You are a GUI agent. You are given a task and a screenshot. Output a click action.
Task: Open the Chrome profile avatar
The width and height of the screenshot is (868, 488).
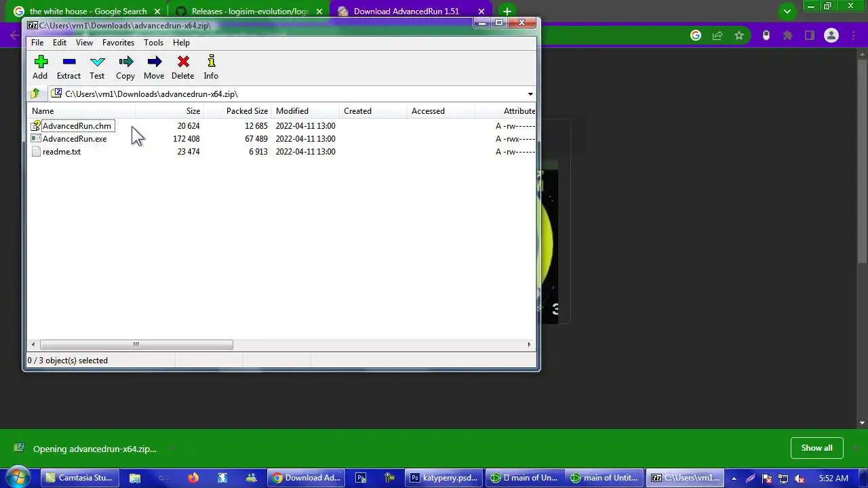[x=831, y=36]
